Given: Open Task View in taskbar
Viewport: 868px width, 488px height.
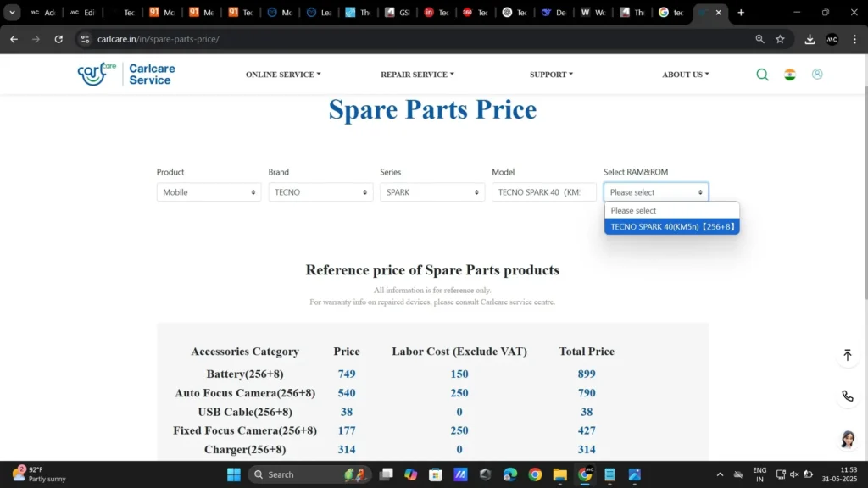Looking at the screenshot, I should pyautogui.click(x=387, y=474).
